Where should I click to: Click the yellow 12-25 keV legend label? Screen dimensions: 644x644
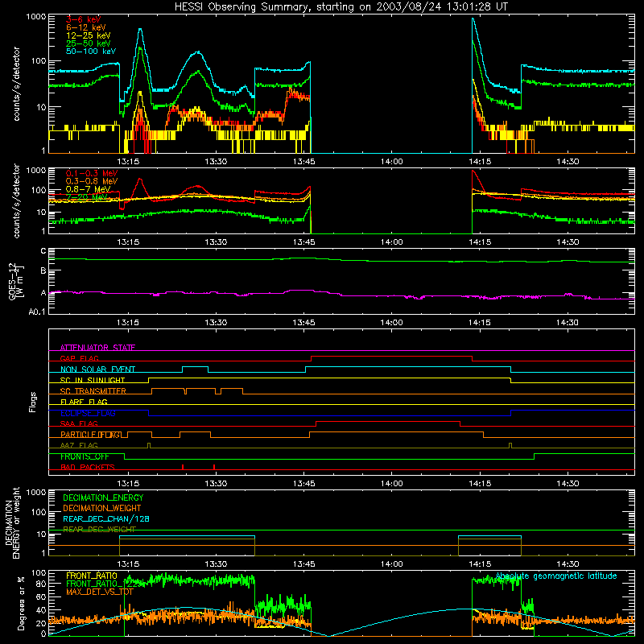pyautogui.click(x=89, y=35)
